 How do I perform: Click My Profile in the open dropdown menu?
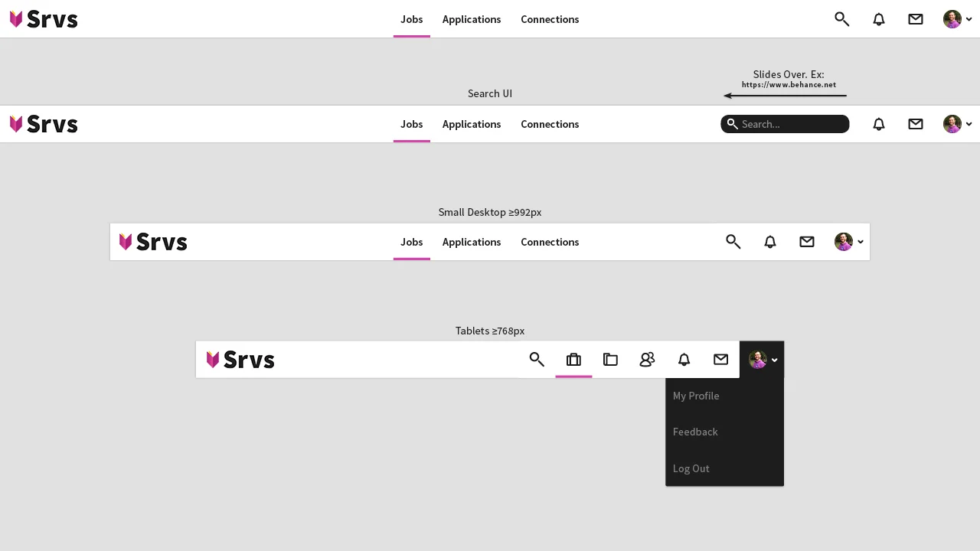pyautogui.click(x=696, y=396)
